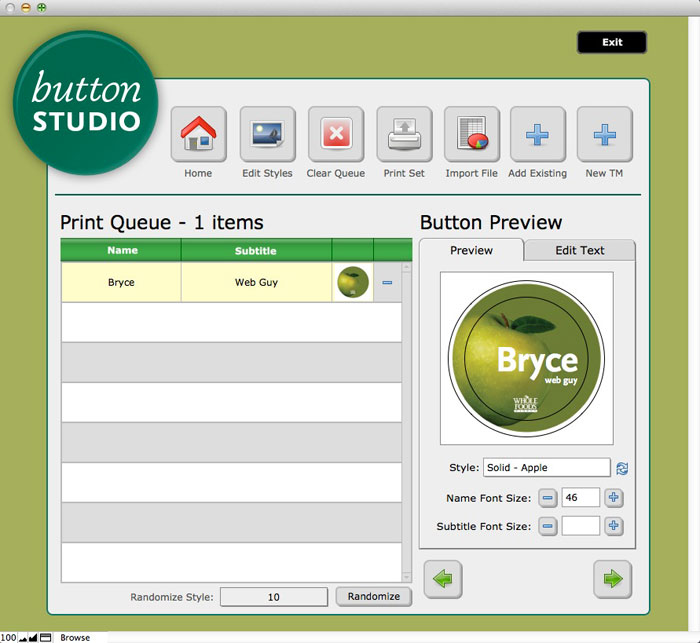Click the zoom out mountain icon
The image size is (700, 643).
(x=23, y=639)
